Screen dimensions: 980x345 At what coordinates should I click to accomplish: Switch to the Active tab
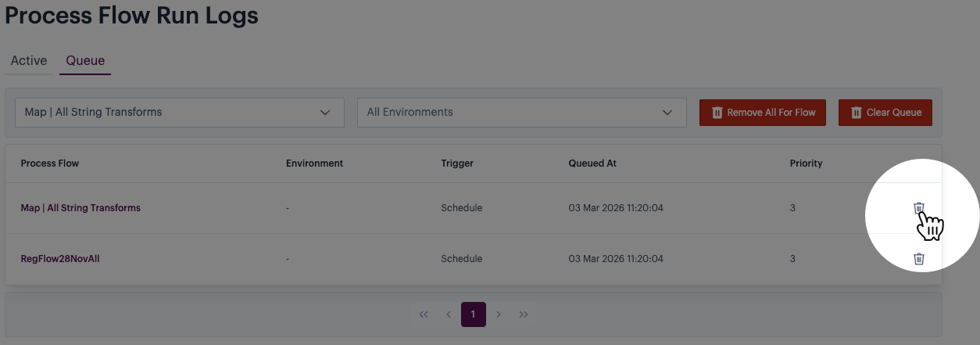29,61
